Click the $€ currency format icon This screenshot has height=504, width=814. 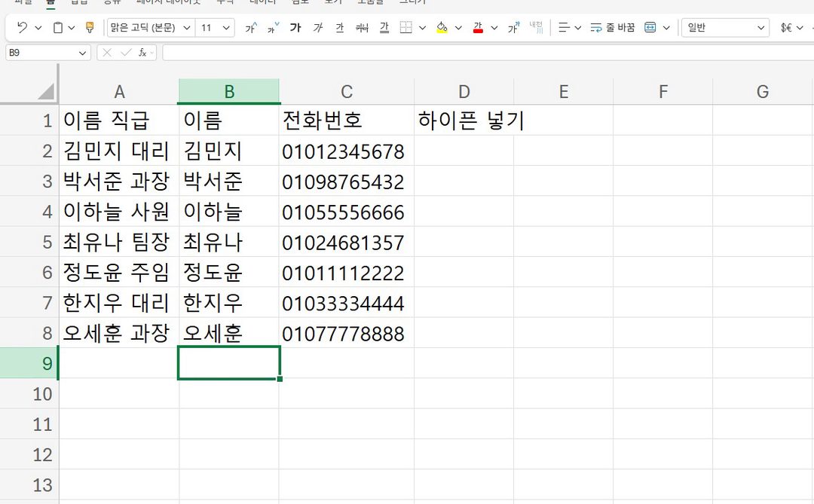tap(786, 28)
